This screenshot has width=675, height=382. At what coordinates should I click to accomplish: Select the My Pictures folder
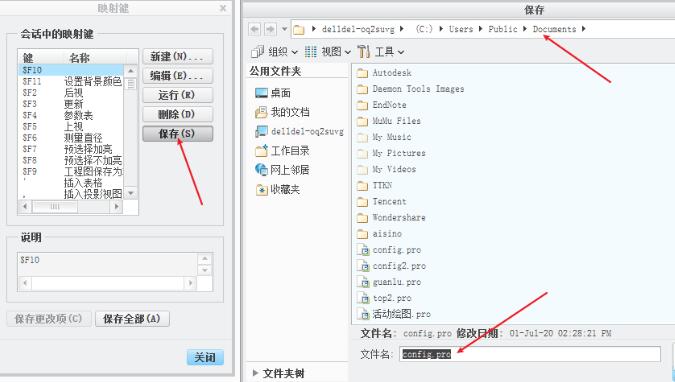pyautogui.click(x=391, y=153)
